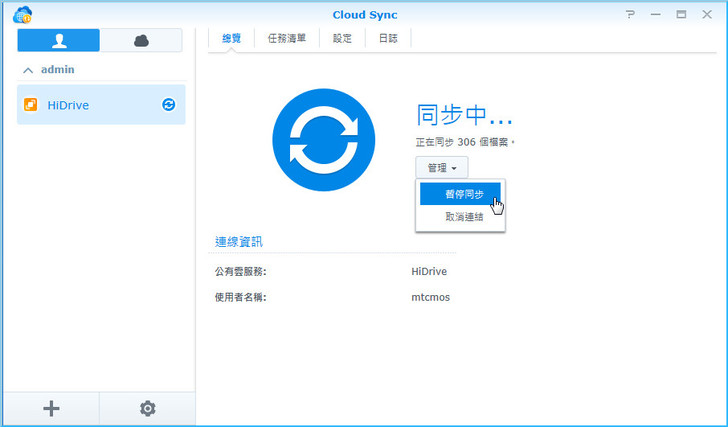Open settings via the bottom gear icon
The width and height of the screenshot is (728, 427).
click(148, 408)
